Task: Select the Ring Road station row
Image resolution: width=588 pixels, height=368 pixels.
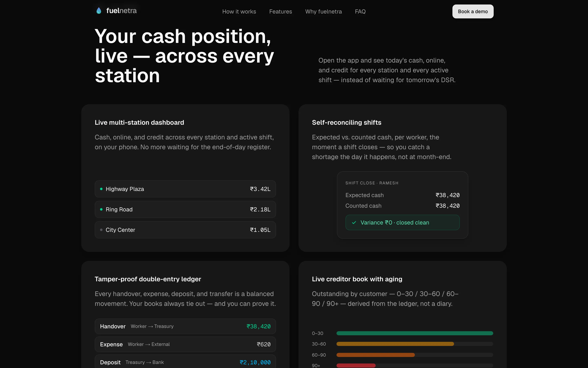Action: tap(185, 209)
